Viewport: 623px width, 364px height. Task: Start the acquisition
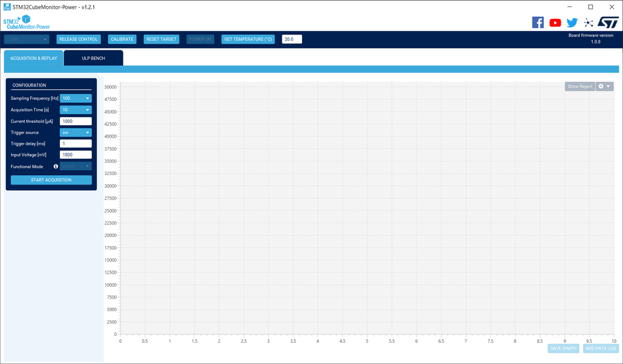pyautogui.click(x=51, y=180)
